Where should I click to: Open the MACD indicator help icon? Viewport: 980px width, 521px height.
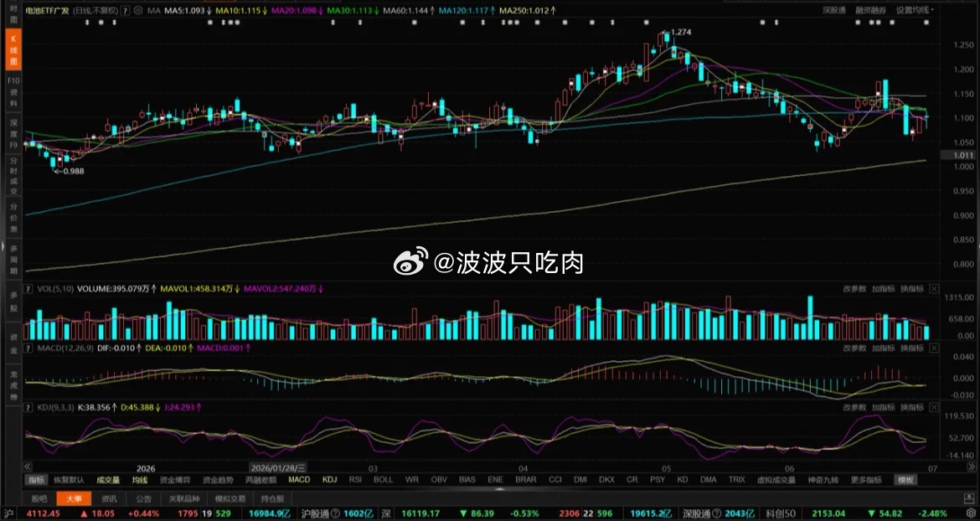point(28,348)
